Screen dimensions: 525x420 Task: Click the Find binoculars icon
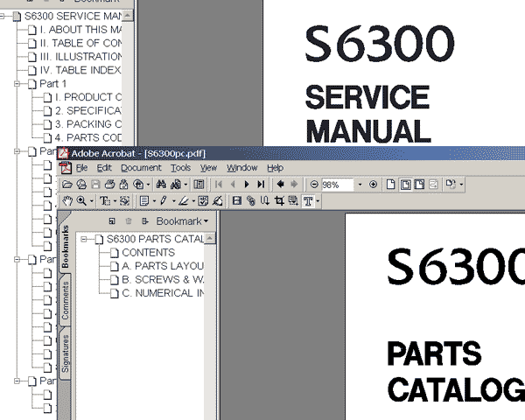point(161,185)
